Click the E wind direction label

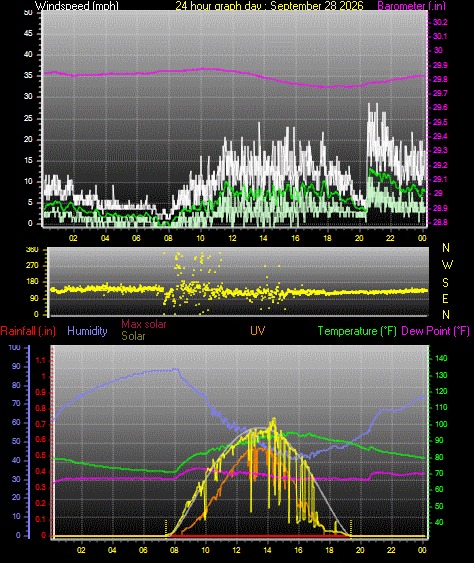pyautogui.click(x=445, y=298)
